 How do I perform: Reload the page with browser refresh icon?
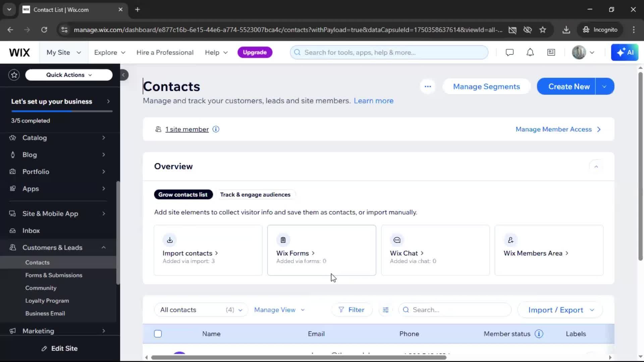coord(44,30)
